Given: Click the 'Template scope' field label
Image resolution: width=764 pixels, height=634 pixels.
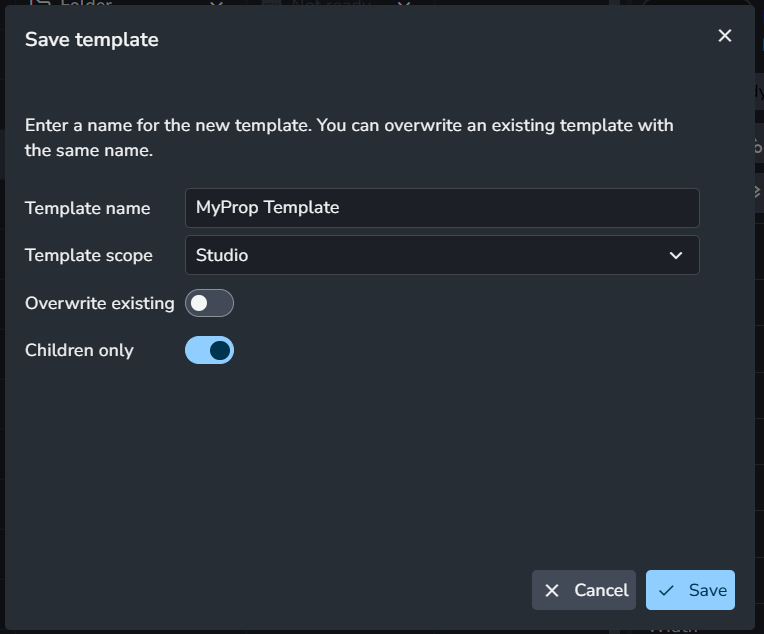Looking at the screenshot, I should click(89, 255).
